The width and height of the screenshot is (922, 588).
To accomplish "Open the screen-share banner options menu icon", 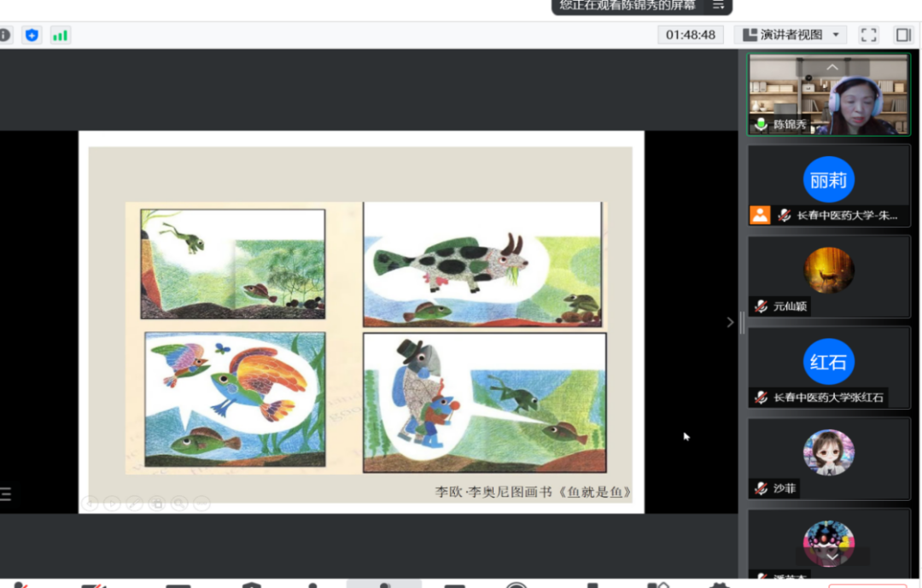I will click(719, 5).
